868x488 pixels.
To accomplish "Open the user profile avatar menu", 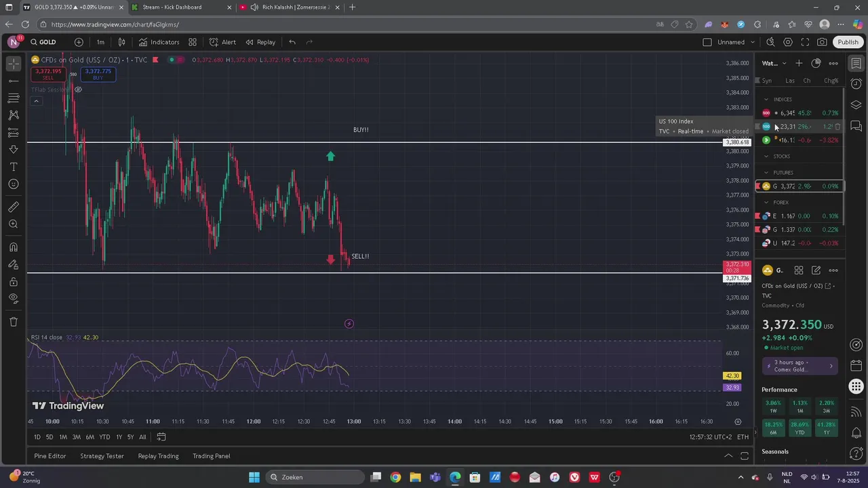I will tap(14, 42).
